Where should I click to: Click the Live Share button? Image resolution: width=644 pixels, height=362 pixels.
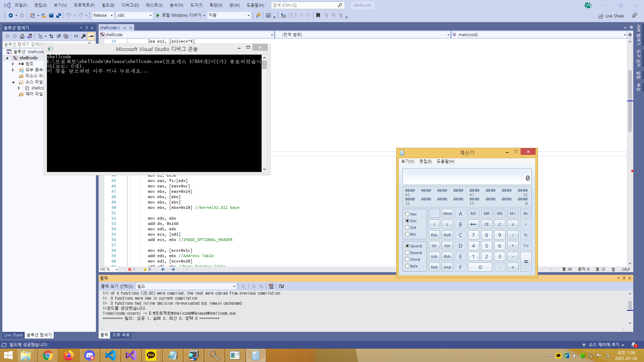(x=611, y=16)
